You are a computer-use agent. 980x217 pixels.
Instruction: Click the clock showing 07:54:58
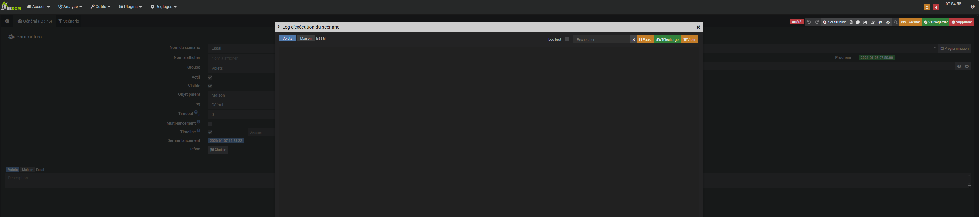click(x=953, y=4)
